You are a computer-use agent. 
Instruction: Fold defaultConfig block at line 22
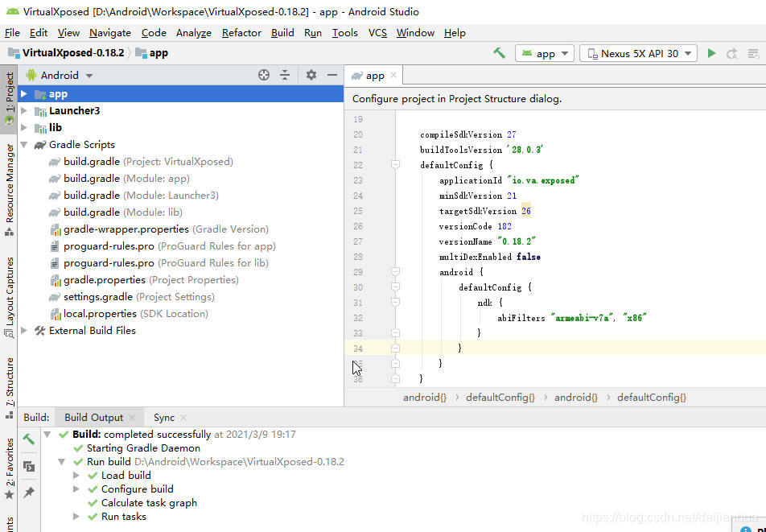tap(395, 165)
